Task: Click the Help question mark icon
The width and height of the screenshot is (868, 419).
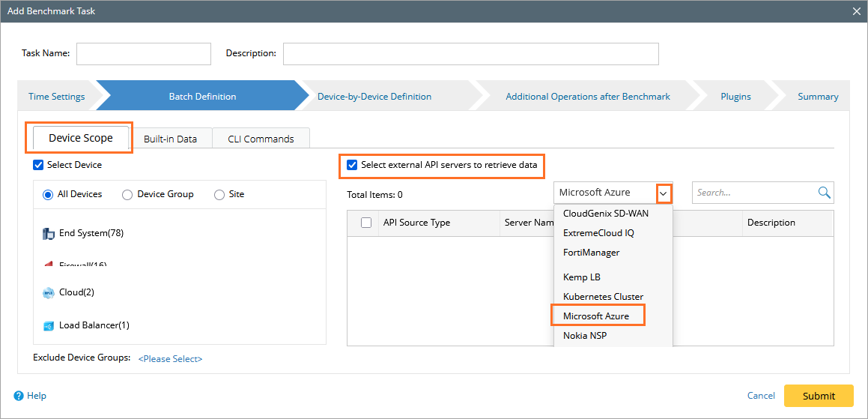Action: [x=19, y=396]
